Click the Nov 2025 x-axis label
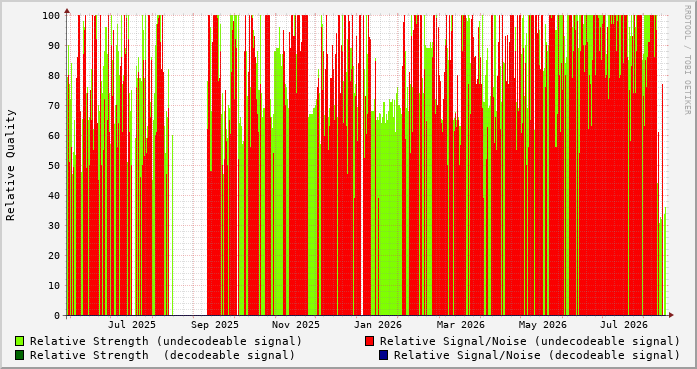The image size is (697, 369). point(296,325)
